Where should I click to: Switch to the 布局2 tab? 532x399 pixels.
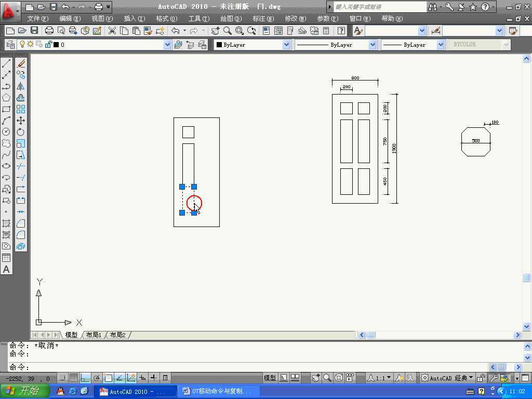point(118,335)
